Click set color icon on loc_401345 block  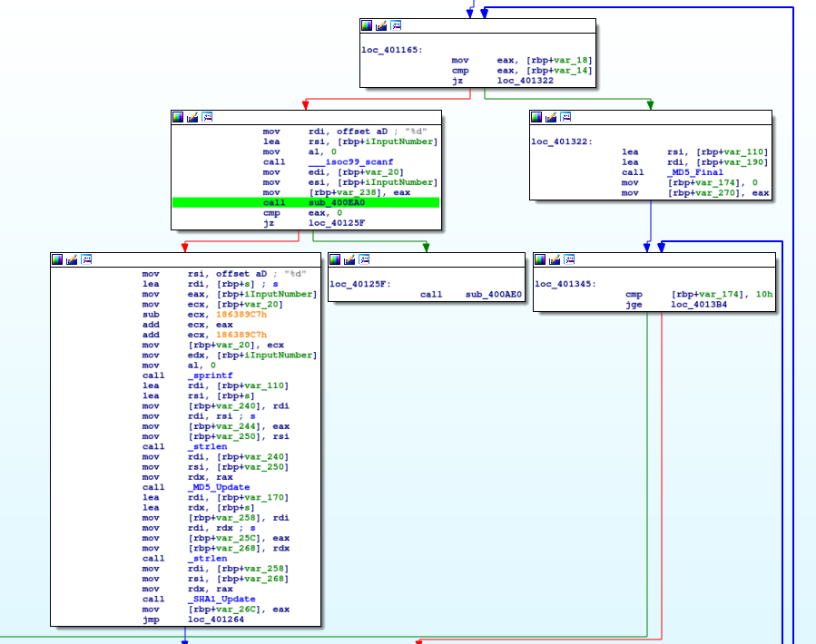(540, 259)
